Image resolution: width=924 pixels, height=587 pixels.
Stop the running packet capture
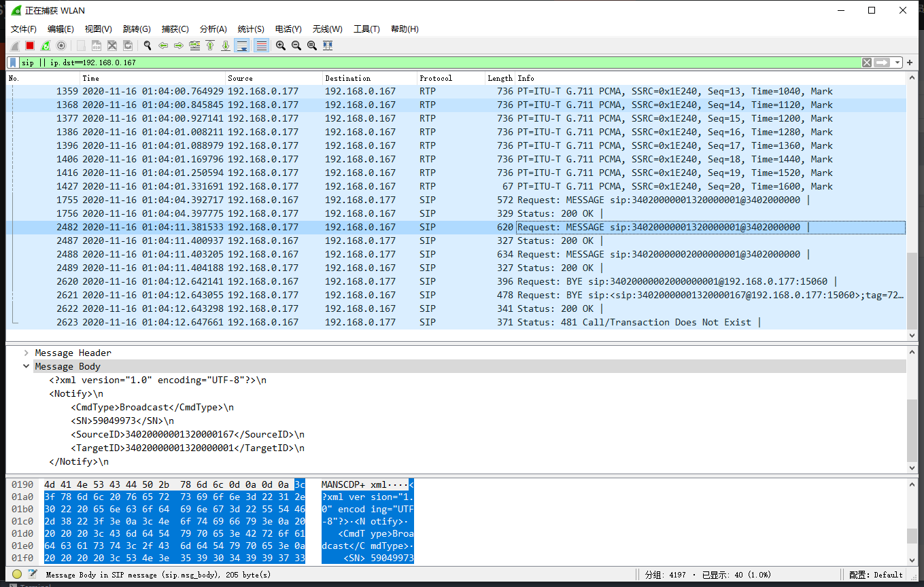coord(30,46)
